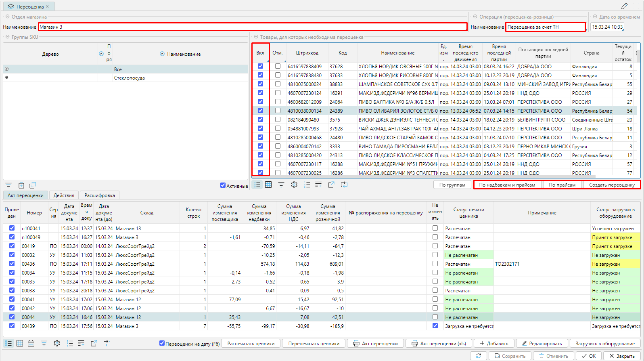Select the Стеклопосуда group row
The width and height of the screenshot is (644, 361).
[x=129, y=78]
